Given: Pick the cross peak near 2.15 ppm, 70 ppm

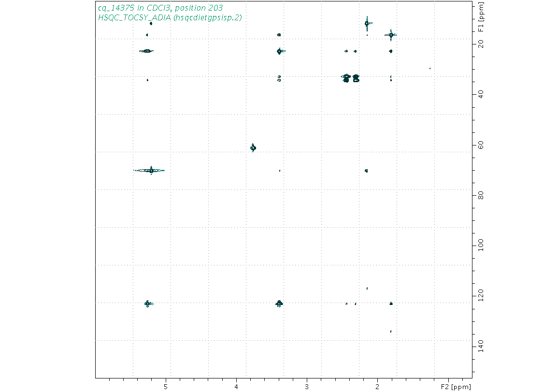Looking at the screenshot, I should click(x=366, y=171).
